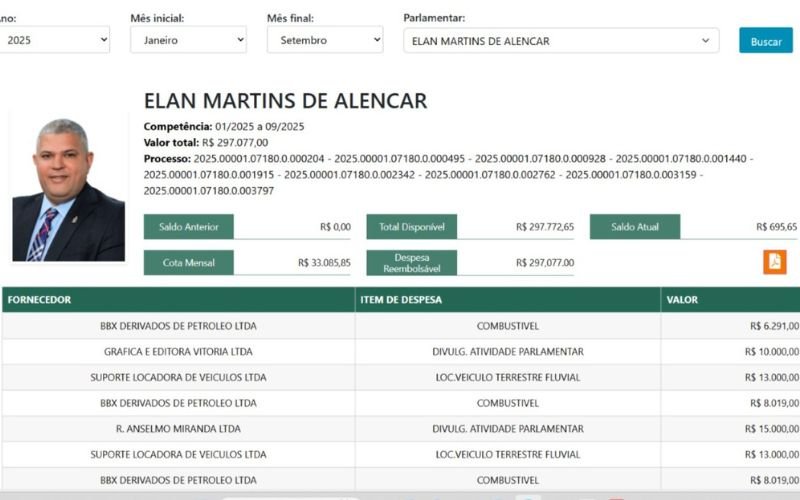Viewport: 800px width, 500px height.
Task: Click the Cota Mensal green label
Action: pyautogui.click(x=189, y=263)
